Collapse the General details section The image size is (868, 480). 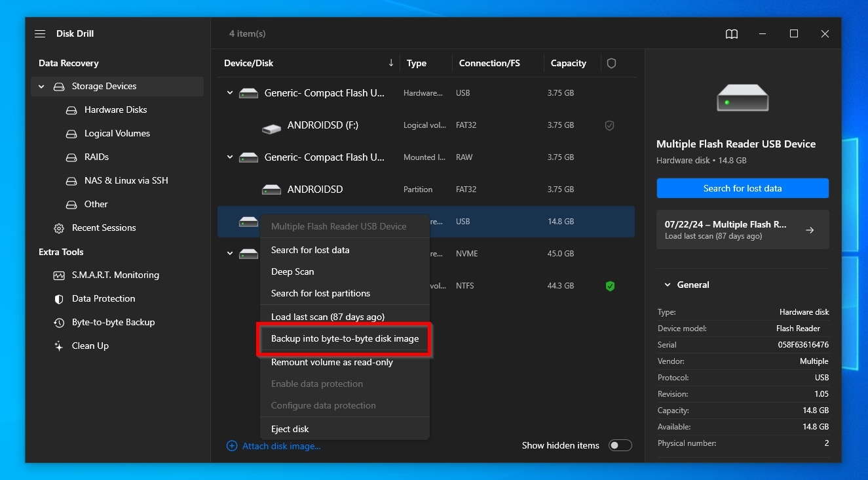668,285
